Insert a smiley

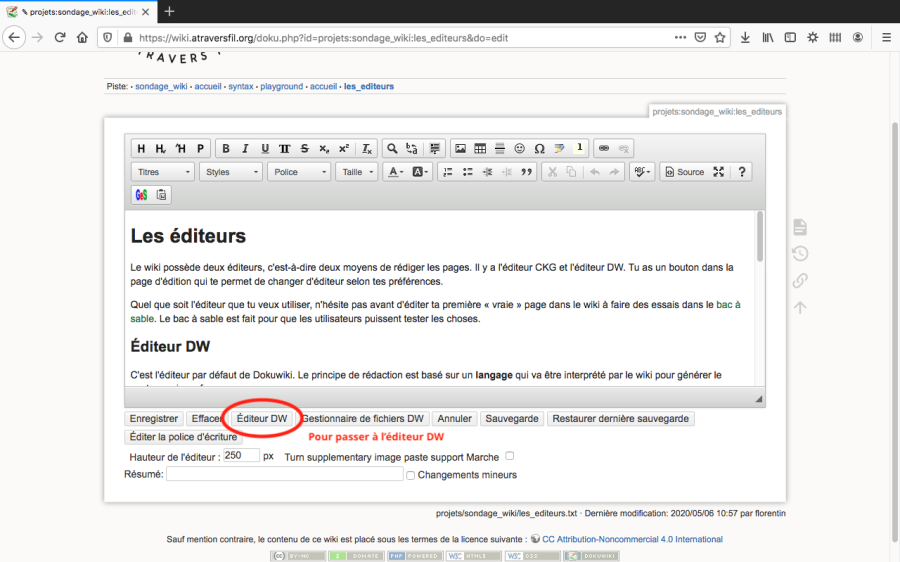pyautogui.click(x=519, y=149)
